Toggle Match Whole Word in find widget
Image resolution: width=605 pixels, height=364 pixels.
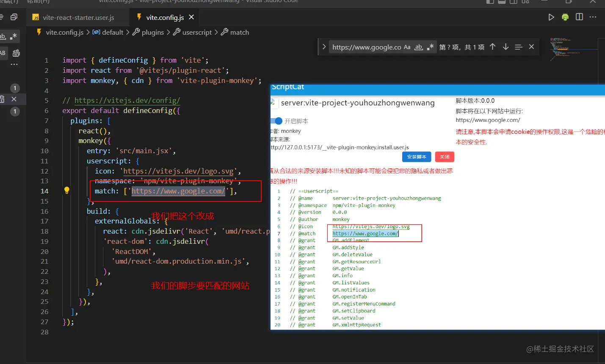(418, 47)
